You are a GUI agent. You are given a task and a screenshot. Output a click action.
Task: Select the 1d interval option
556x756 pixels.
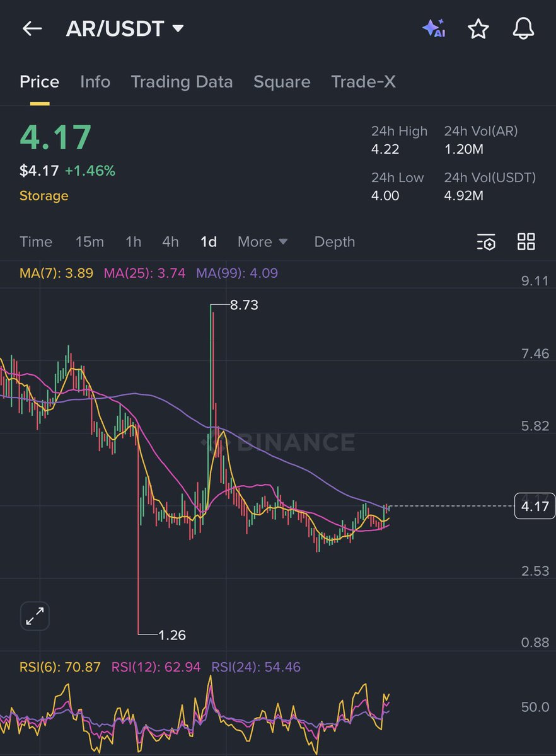[208, 242]
